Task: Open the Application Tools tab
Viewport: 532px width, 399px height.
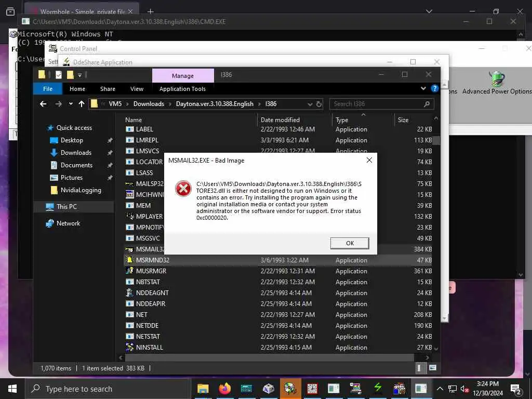Action: click(182, 88)
